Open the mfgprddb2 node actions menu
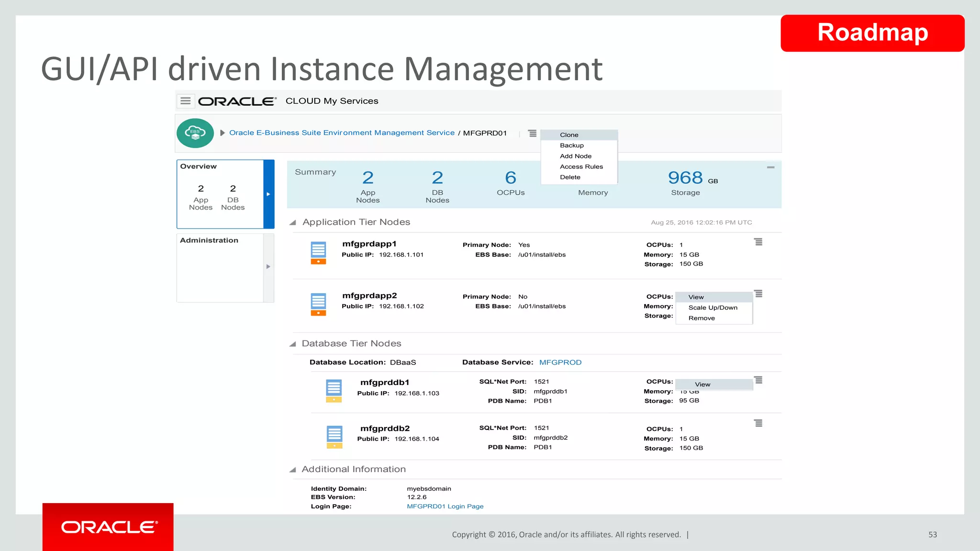The image size is (980, 551). click(758, 423)
